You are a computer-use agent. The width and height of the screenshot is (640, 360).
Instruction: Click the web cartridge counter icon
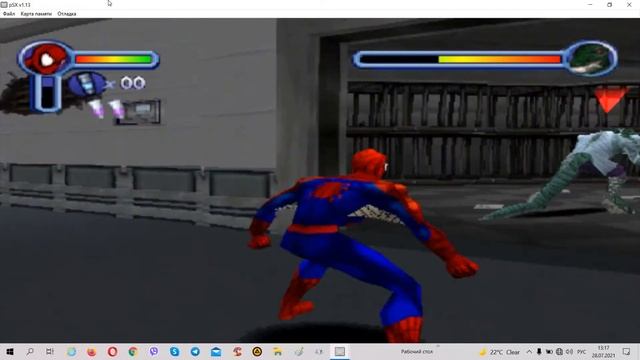87,84
